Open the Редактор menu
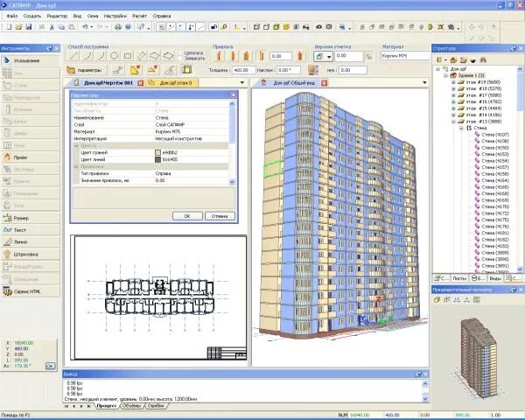This screenshot has width=525, height=420. (x=57, y=16)
